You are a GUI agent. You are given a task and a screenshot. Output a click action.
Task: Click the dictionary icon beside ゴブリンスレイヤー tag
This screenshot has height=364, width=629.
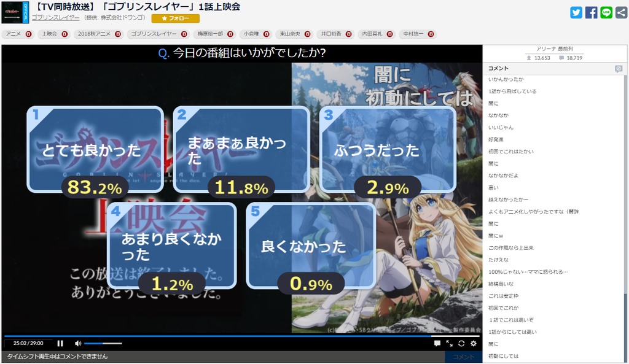click(x=184, y=34)
